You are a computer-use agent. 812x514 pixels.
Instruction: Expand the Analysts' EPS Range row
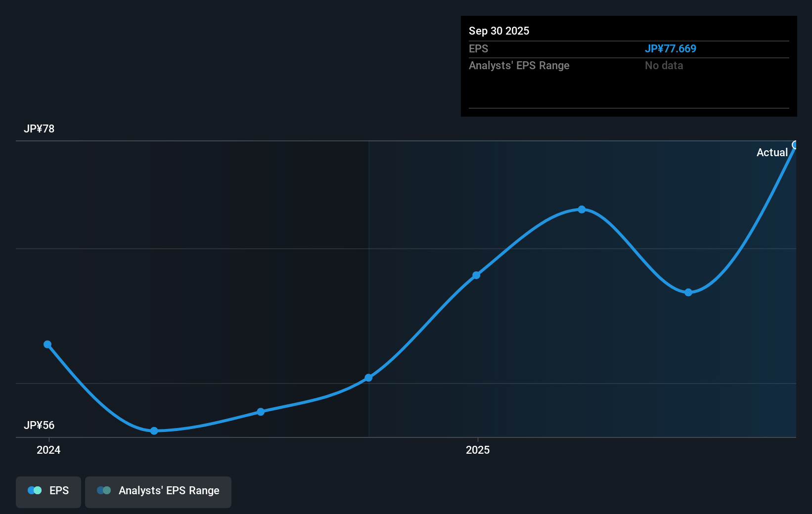tap(519, 65)
